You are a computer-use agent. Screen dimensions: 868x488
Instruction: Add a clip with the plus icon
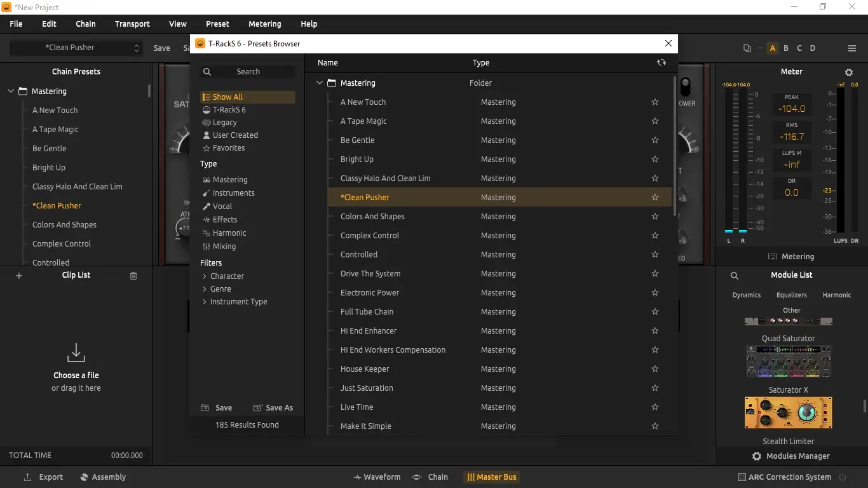click(x=19, y=276)
